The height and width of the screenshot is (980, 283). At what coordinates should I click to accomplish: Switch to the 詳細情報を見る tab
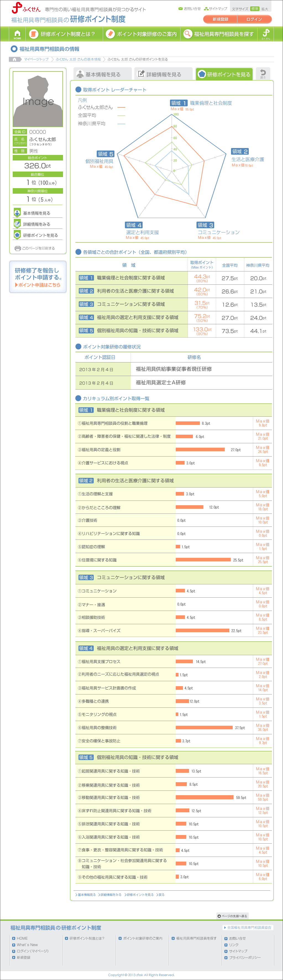(163, 74)
